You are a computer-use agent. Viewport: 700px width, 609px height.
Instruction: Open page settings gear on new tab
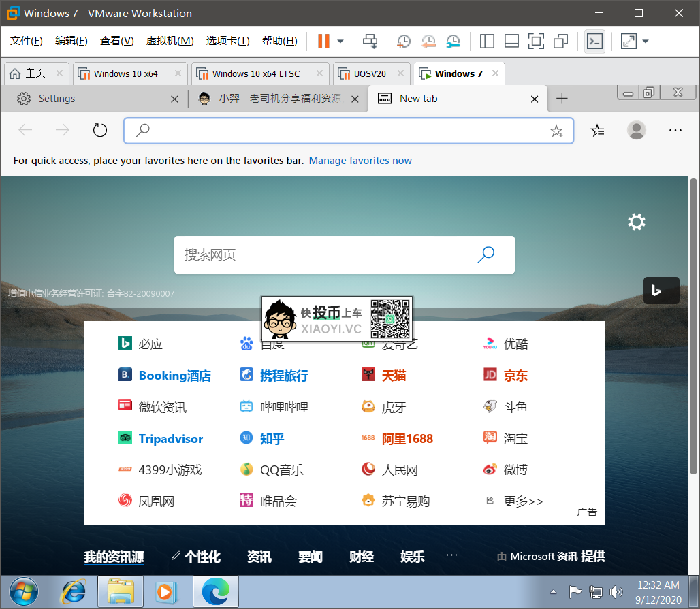[x=637, y=222]
